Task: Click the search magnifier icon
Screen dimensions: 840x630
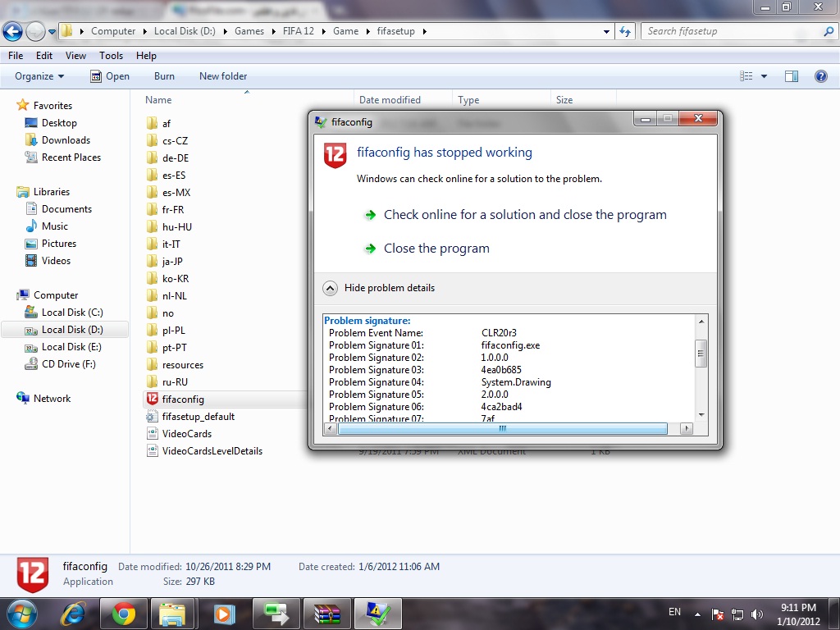Action: (829, 32)
